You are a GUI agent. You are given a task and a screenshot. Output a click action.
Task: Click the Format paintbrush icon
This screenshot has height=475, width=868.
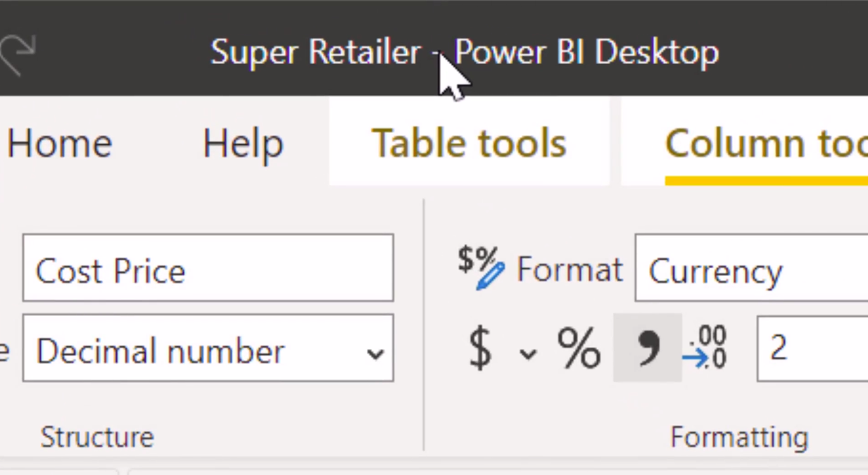tap(481, 267)
